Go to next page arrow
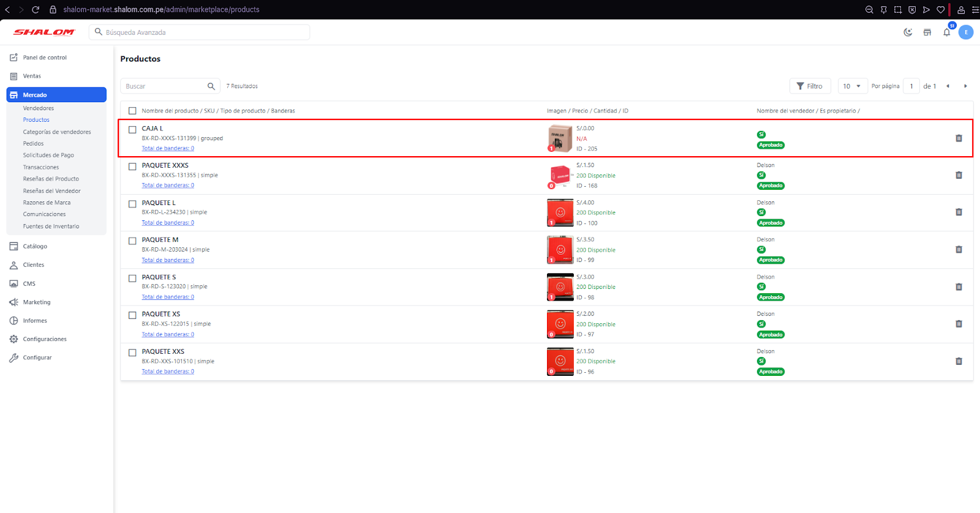Screen dimensions: 980x513 965,86
